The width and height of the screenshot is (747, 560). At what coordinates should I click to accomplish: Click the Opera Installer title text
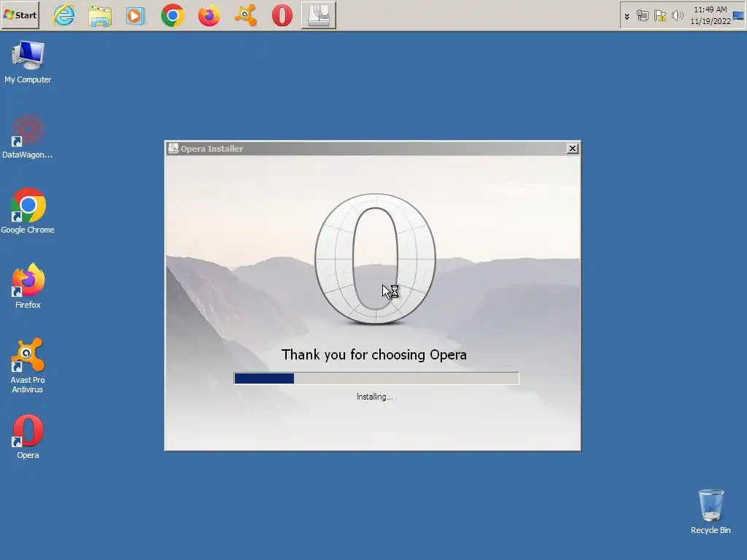[212, 149]
